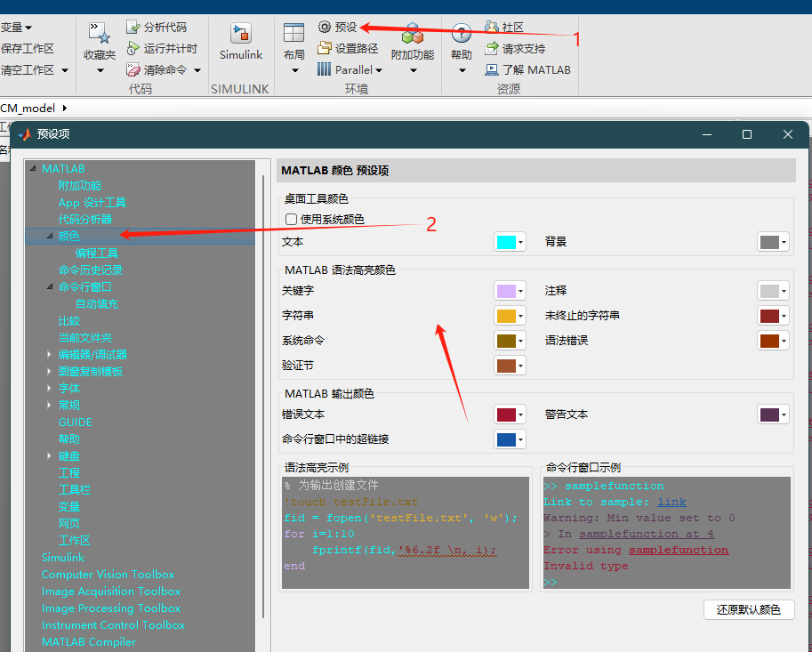Collapse the MATLAB tree node
812x652 pixels.
click(33, 168)
